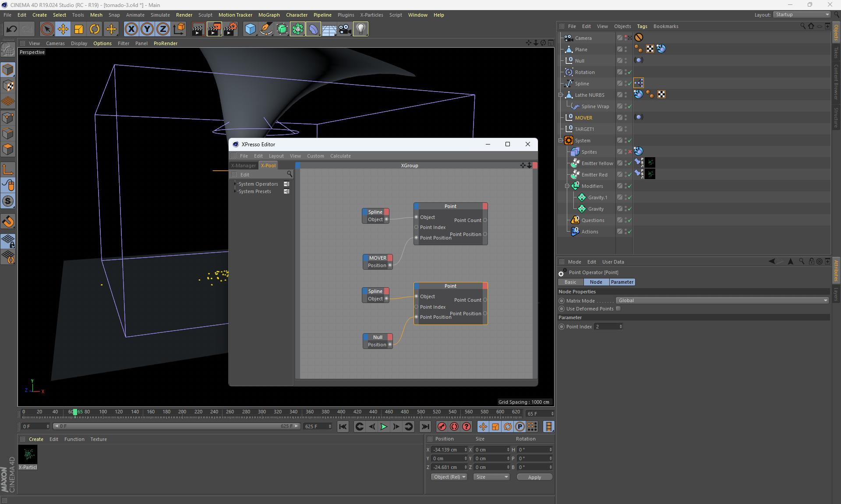The height and width of the screenshot is (504, 841).
Task: Add a Cube primitive object
Action: click(x=250, y=29)
